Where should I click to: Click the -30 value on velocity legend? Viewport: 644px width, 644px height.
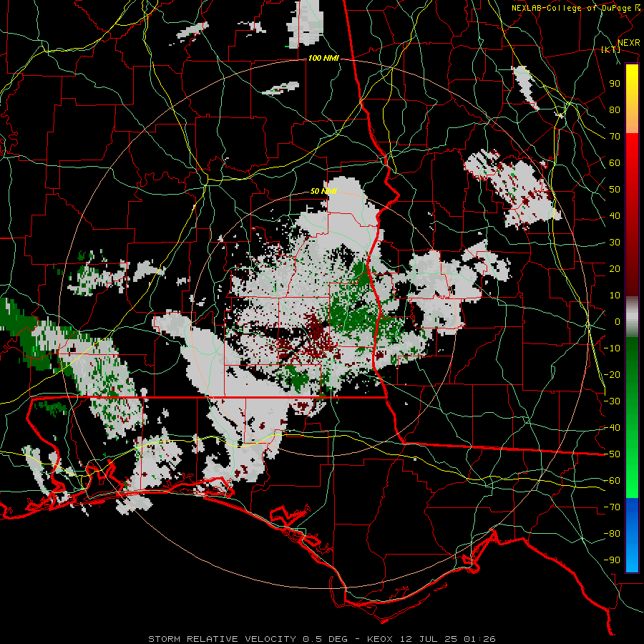coord(612,401)
